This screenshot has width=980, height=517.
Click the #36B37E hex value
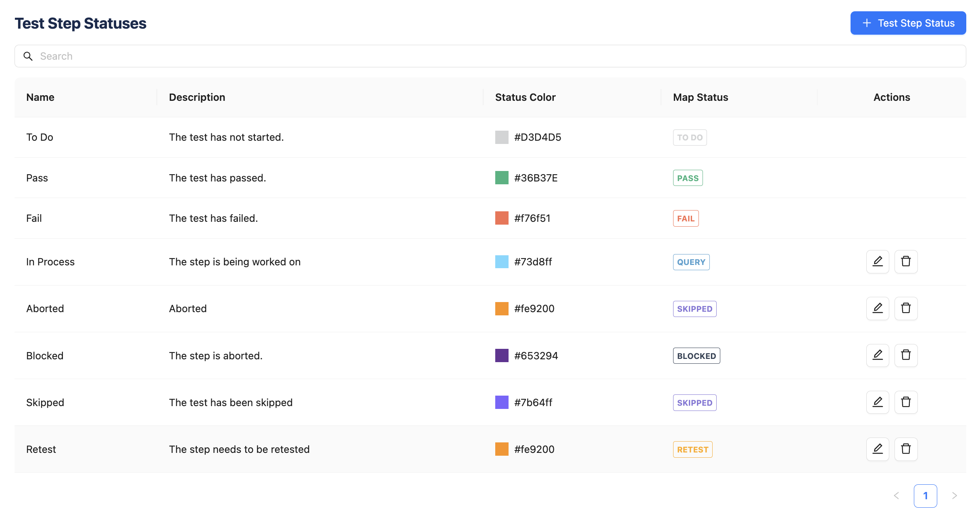click(536, 178)
